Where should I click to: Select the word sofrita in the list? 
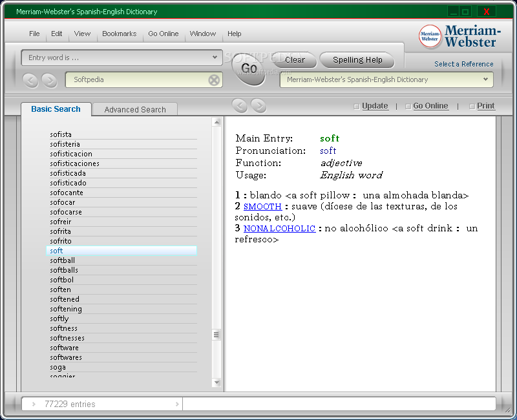[x=123, y=231]
